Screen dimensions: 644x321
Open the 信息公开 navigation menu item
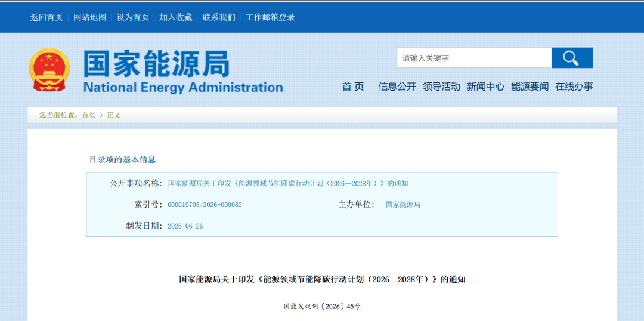pyautogui.click(x=397, y=87)
